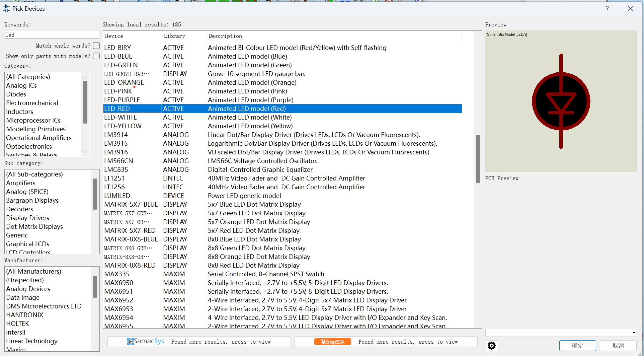Select All Categories in category list
This screenshot has height=356, width=644.
(28, 77)
